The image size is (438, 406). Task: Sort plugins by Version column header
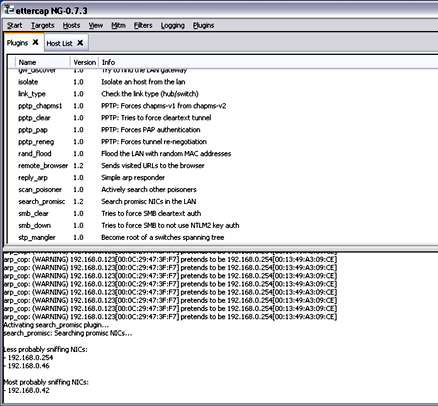click(85, 62)
